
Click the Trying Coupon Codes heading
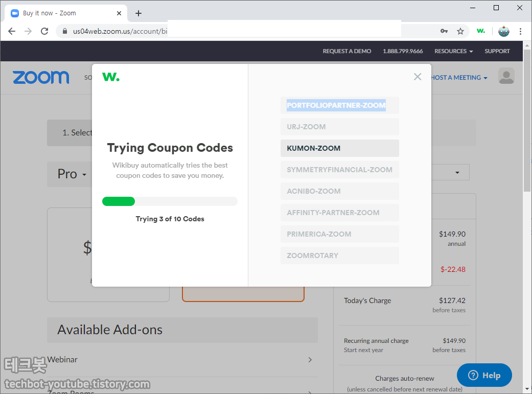(x=170, y=148)
